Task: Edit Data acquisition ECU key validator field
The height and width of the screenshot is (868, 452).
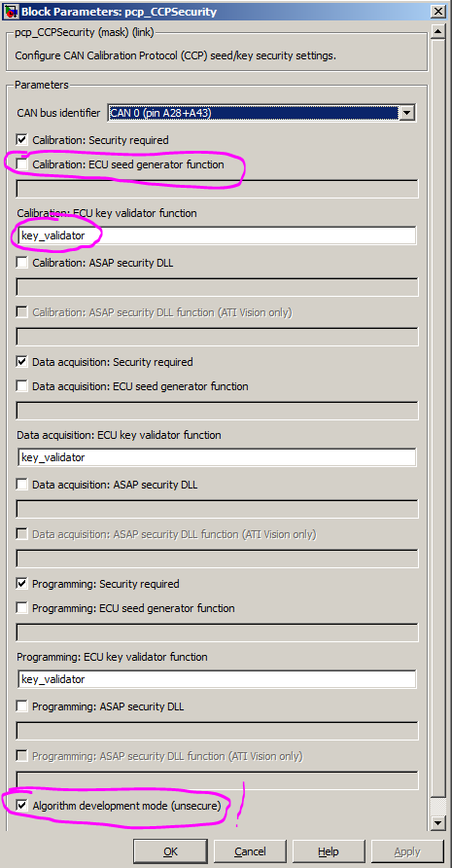Action: tap(217, 457)
